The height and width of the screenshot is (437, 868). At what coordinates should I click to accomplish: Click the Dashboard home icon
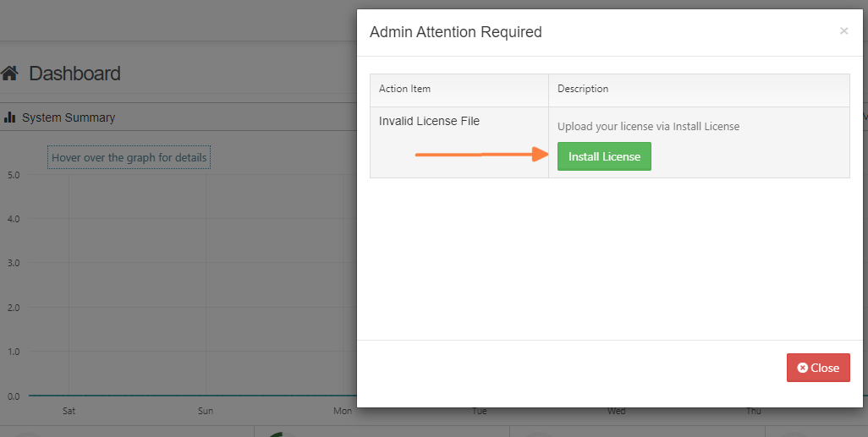(x=10, y=74)
